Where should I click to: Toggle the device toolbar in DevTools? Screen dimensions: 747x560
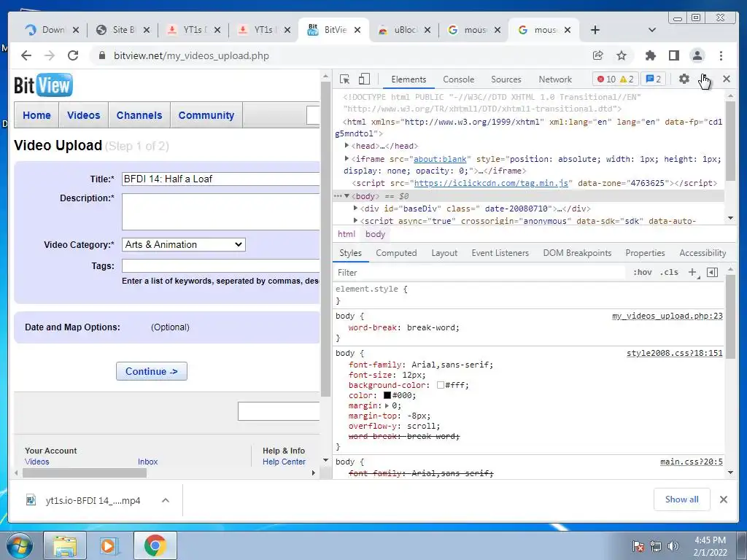[364, 79]
